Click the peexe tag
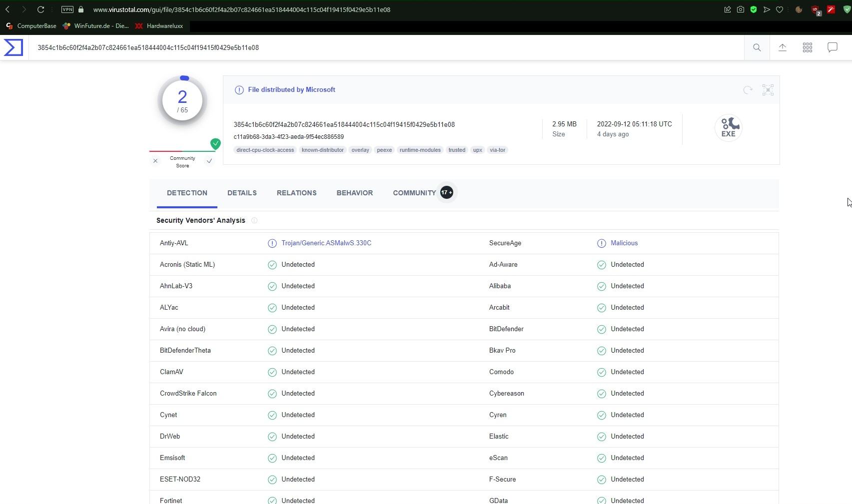 (x=384, y=150)
